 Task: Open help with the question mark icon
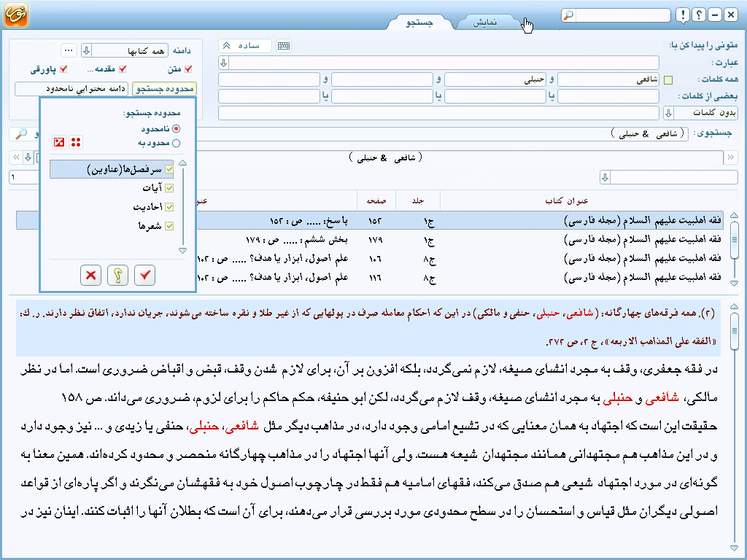[698, 15]
